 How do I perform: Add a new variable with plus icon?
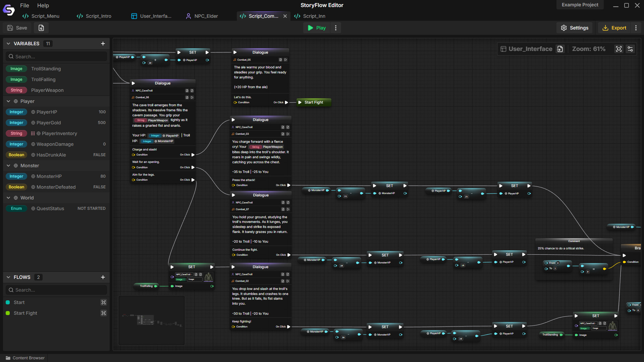103,44
